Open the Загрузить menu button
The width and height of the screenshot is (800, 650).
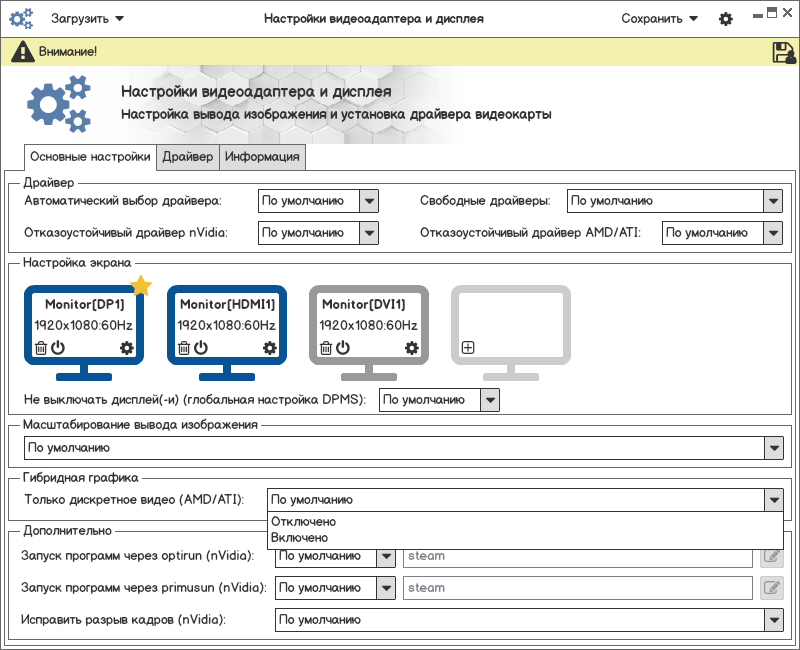pos(87,19)
